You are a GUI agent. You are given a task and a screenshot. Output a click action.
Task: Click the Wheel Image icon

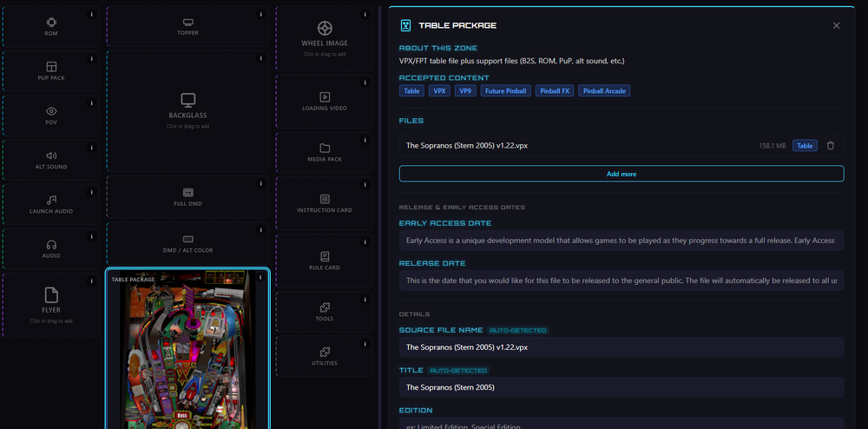click(325, 28)
